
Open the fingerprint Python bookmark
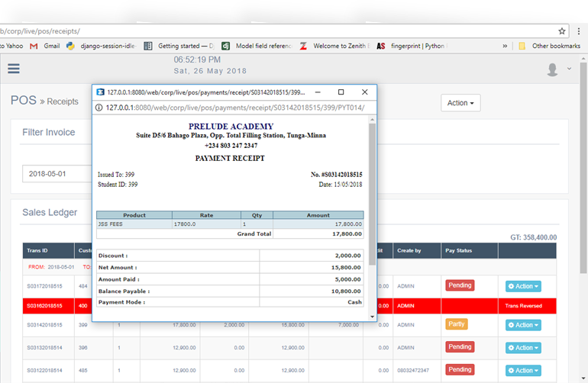coord(412,46)
